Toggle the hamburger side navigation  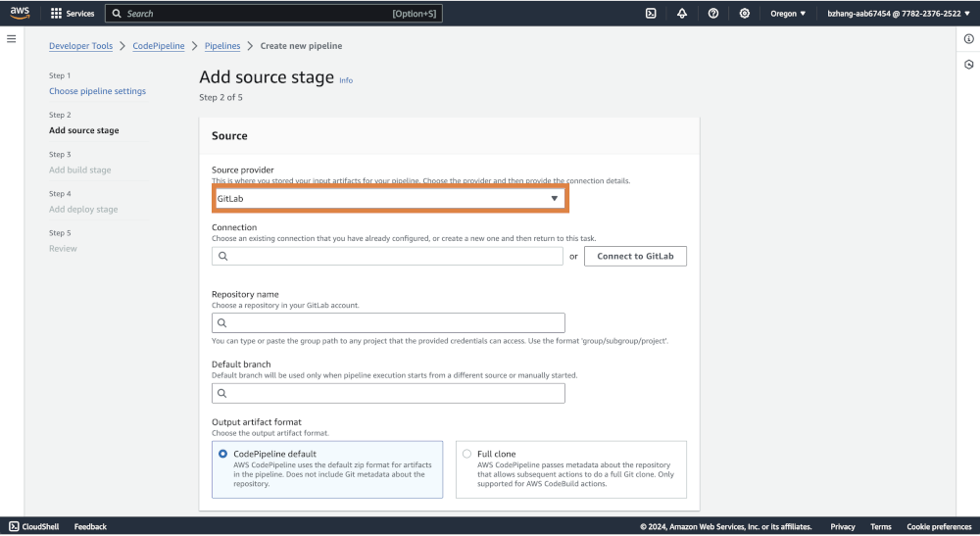click(x=11, y=39)
